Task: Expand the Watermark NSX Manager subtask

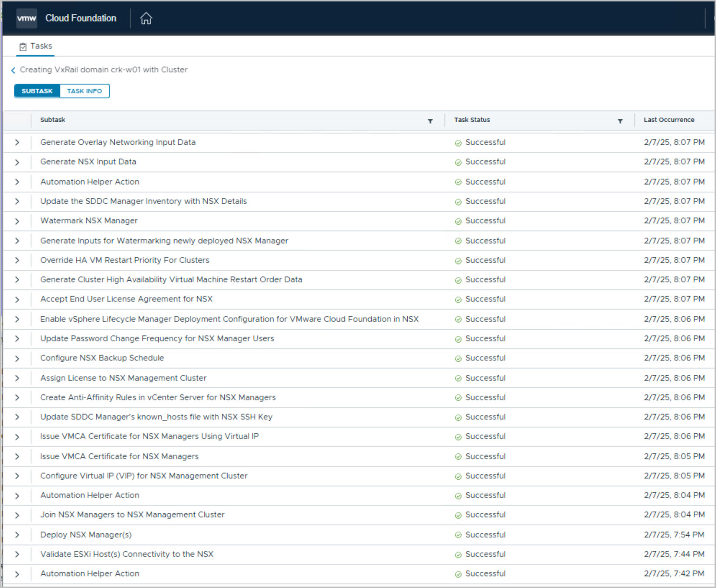Action: (x=17, y=221)
